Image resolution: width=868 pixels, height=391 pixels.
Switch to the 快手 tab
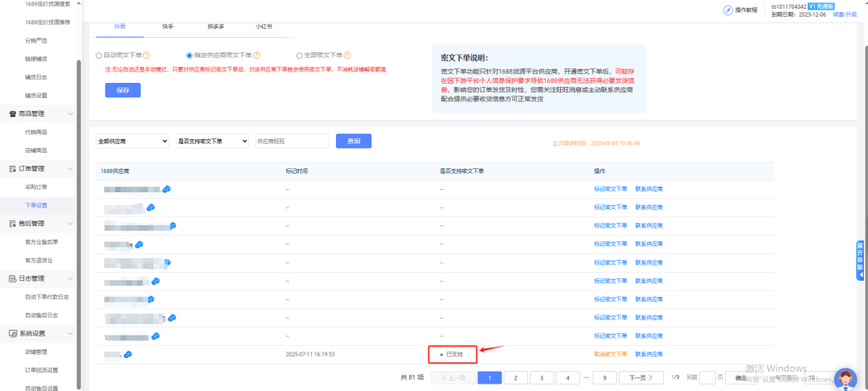click(169, 26)
